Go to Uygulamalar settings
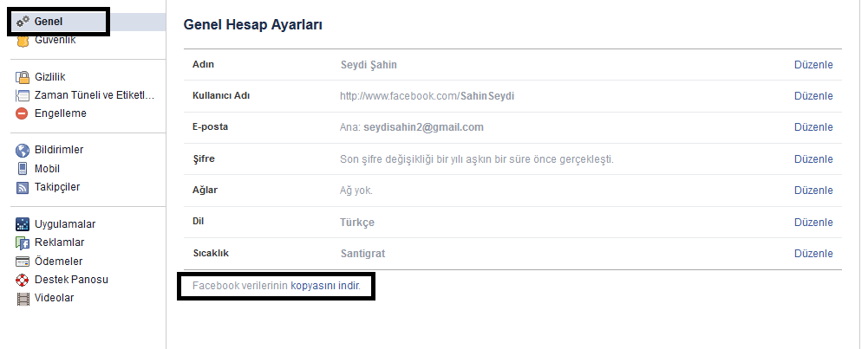This screenshot has width=868, height=349. 65,224
